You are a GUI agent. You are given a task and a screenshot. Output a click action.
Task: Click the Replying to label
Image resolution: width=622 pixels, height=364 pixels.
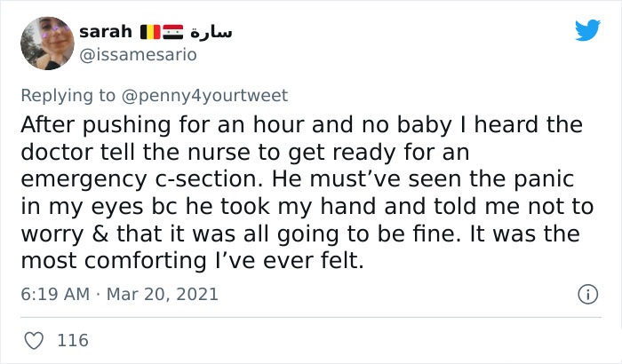click(68, 96)
